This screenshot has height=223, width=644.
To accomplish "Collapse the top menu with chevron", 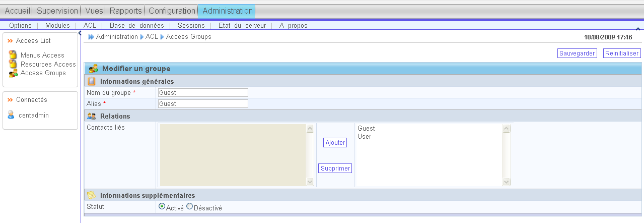I will pos(638,29).
